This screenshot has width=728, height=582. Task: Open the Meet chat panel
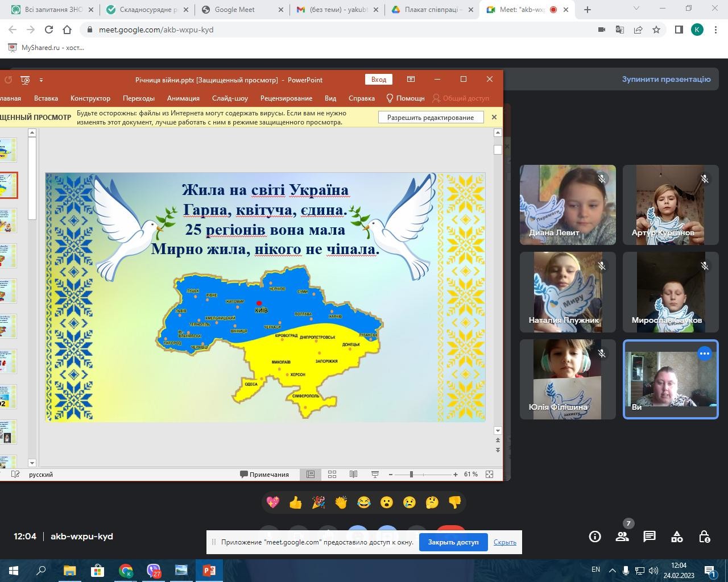(650, 537)
